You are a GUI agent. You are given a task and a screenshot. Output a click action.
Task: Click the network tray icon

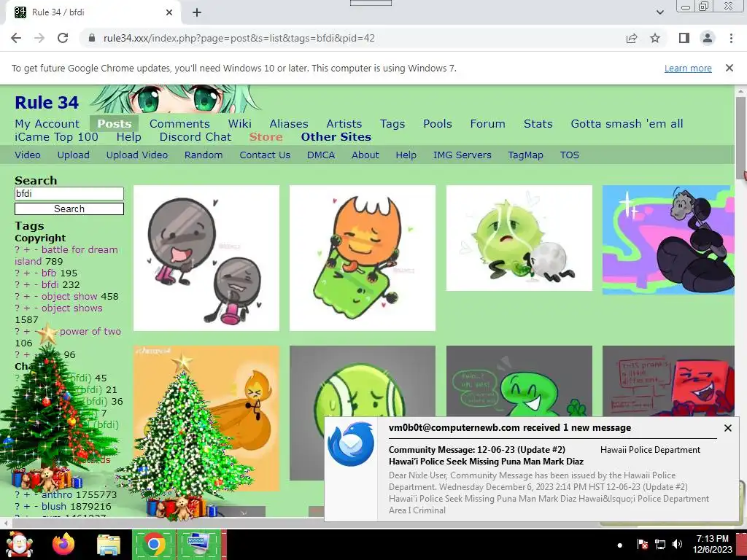click(x=659, y=544)
